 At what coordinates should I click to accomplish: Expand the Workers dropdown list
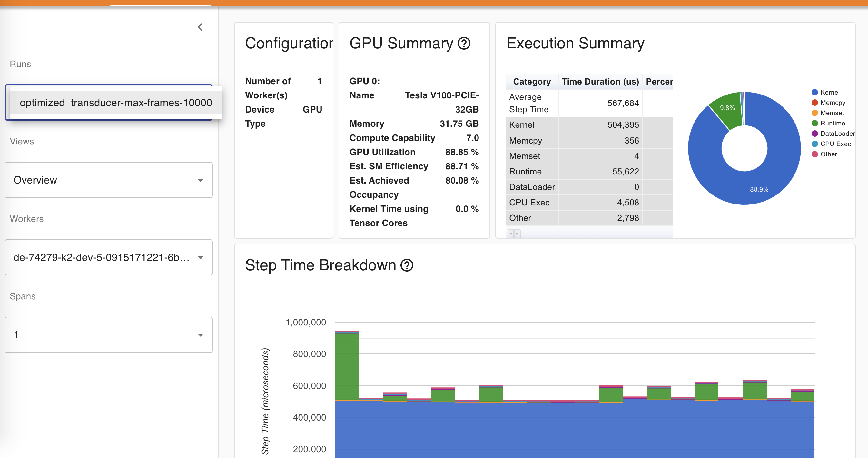coord(108,257)
